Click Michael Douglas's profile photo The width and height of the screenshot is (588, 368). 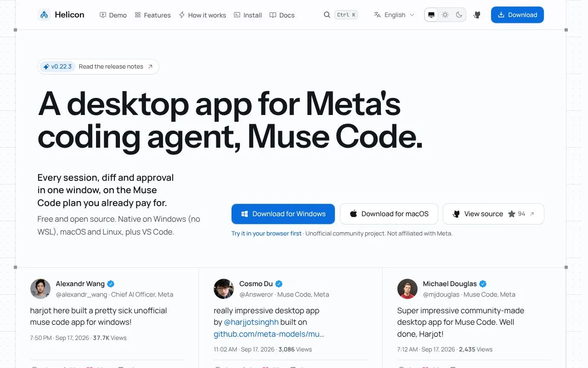point(407,289)
